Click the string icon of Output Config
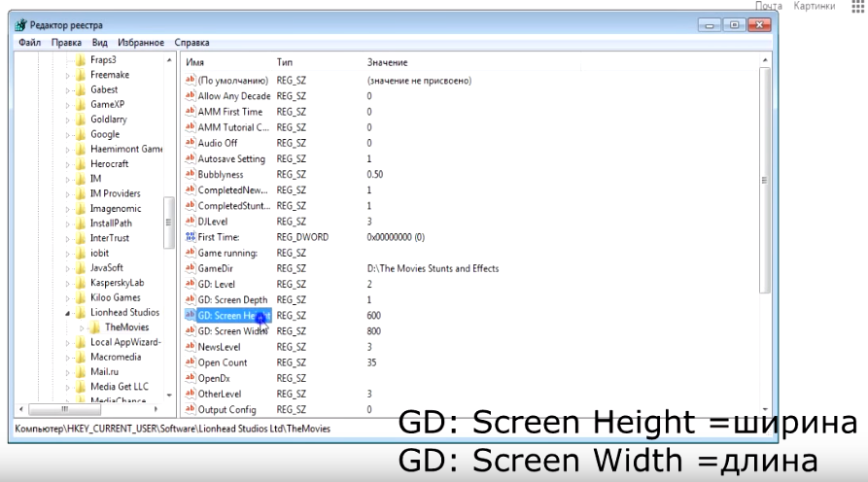 [x=191, y=409]
